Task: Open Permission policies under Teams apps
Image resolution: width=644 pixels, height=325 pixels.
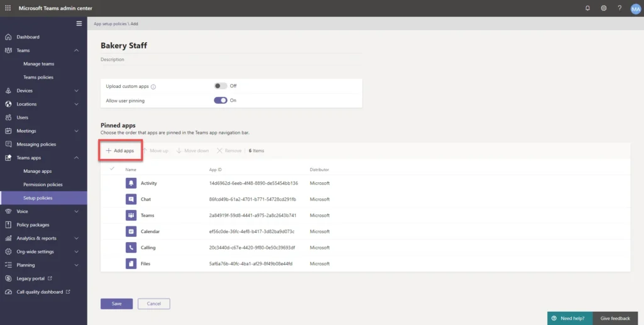Action: (43, 185)
